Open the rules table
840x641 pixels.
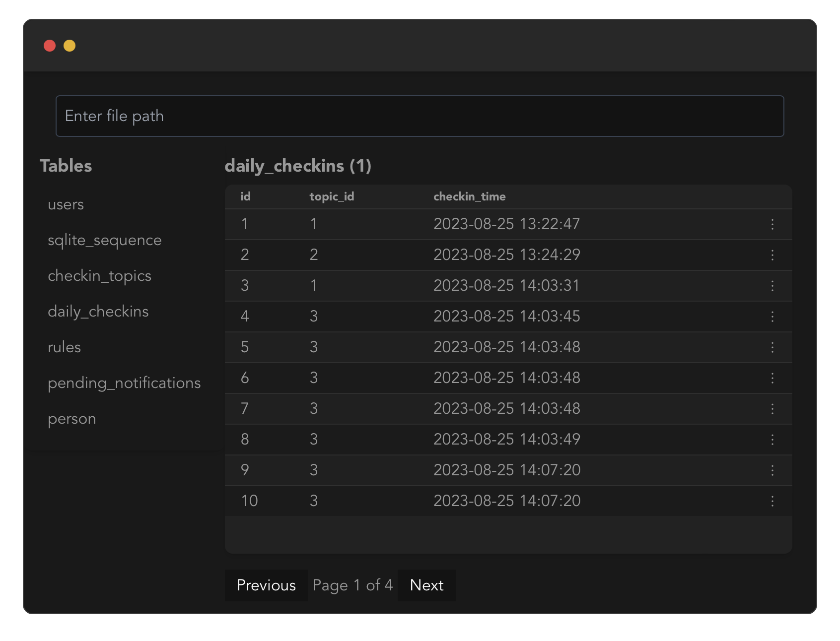click(65, 347)
